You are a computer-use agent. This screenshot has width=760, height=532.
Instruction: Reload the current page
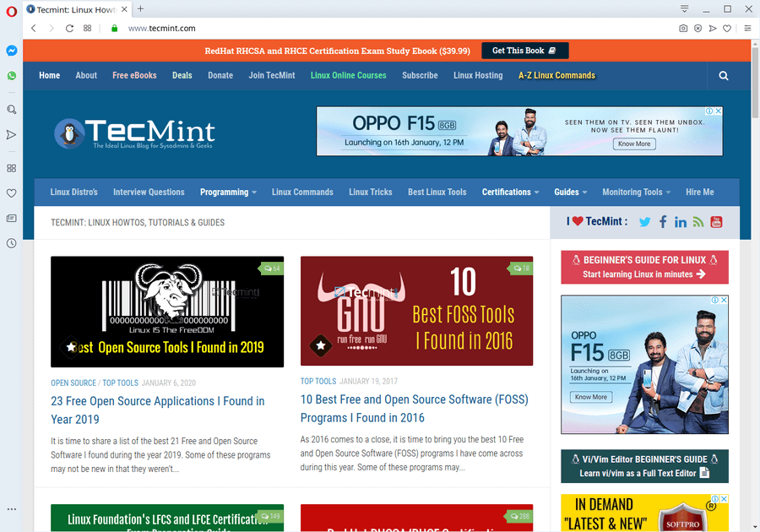pos(69,28)
